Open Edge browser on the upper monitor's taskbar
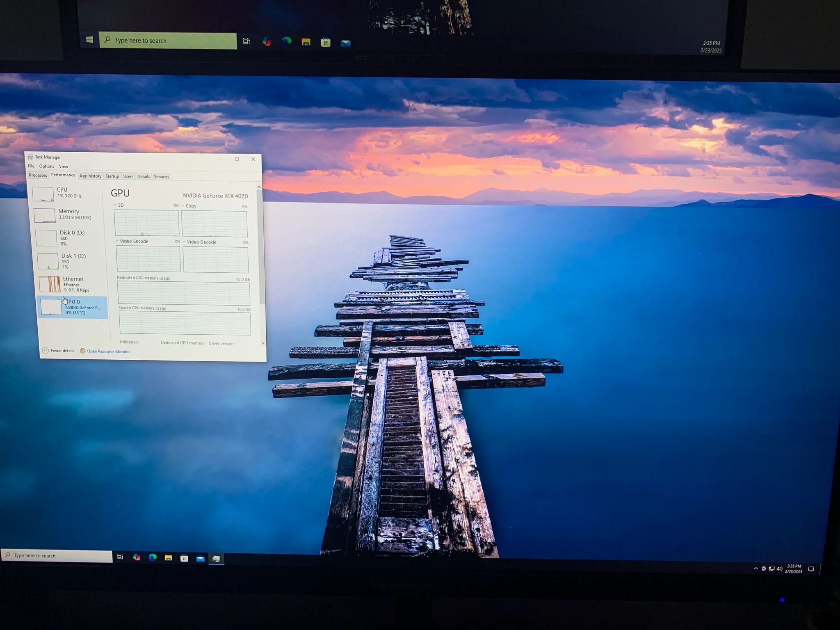 286,41
